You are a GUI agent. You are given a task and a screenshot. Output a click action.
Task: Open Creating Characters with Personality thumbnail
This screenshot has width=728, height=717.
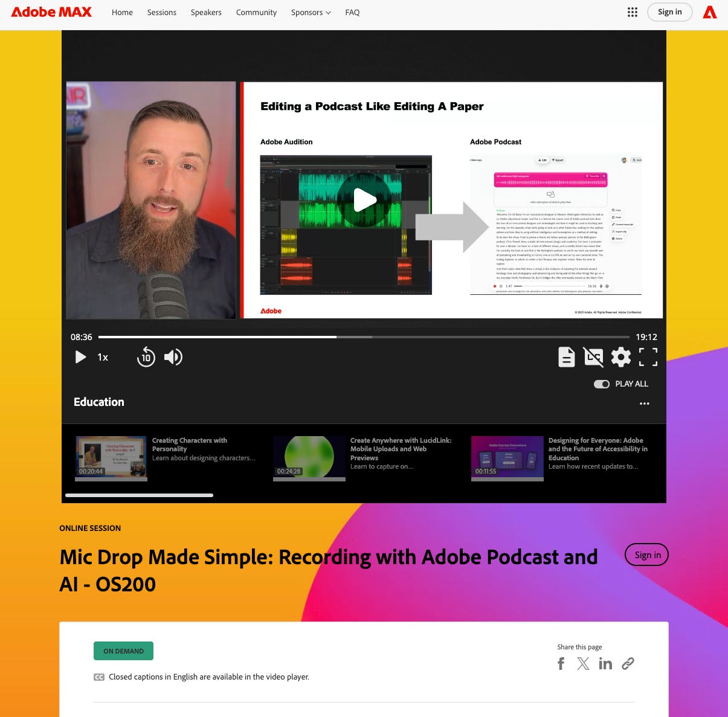tap(111, 457)
